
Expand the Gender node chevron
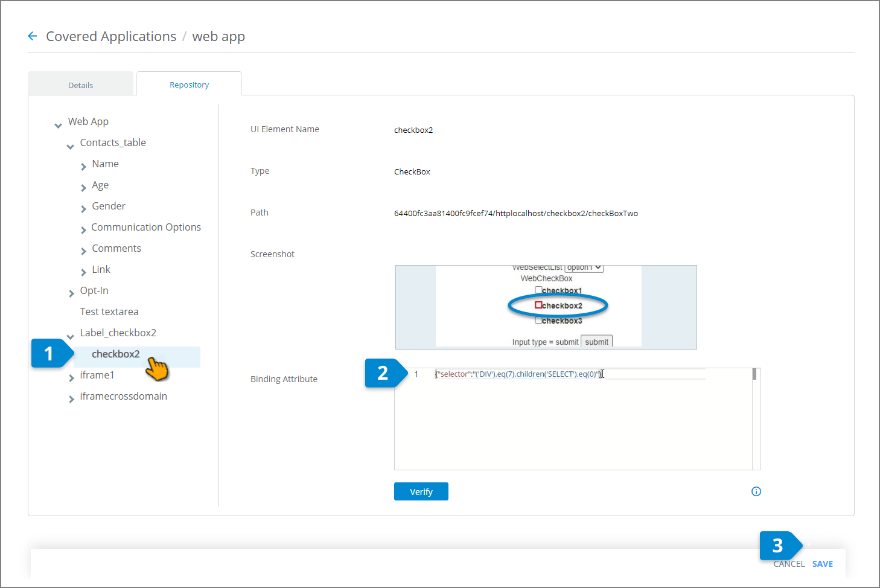pyautogui.click(x=83, y=209)
